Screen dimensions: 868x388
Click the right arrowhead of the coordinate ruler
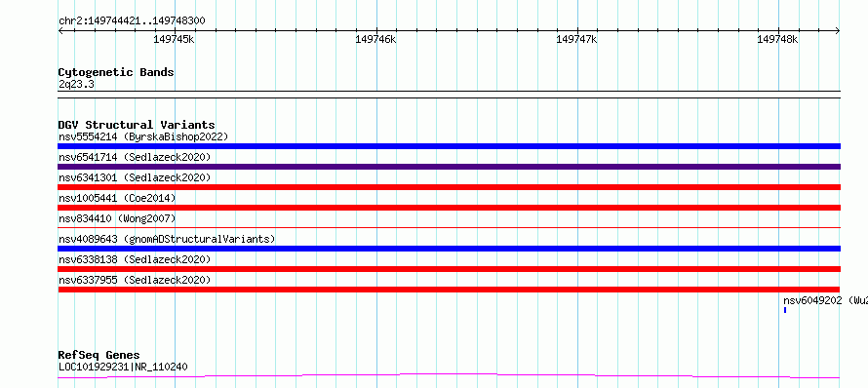pos(838,30)
